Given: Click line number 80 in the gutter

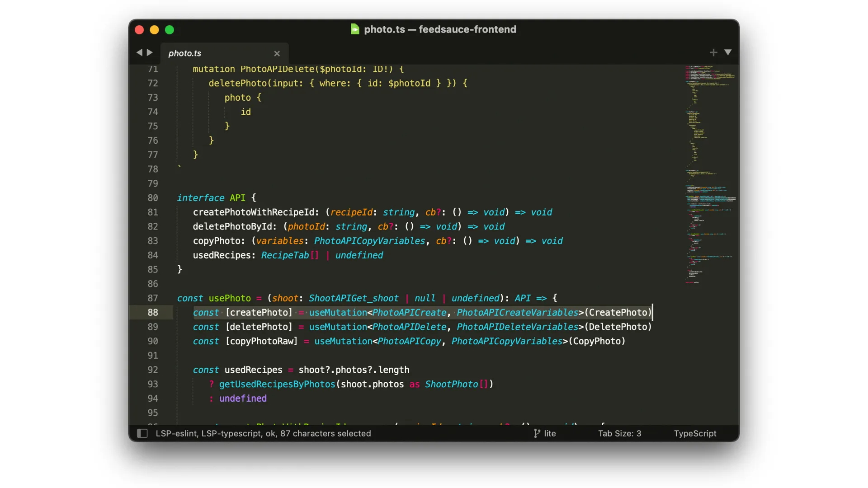Looking at the screenshot, I should [x=153, y=198].
